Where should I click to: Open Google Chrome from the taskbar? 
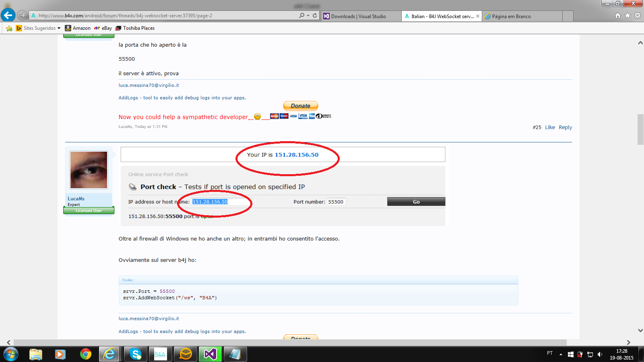85,354
